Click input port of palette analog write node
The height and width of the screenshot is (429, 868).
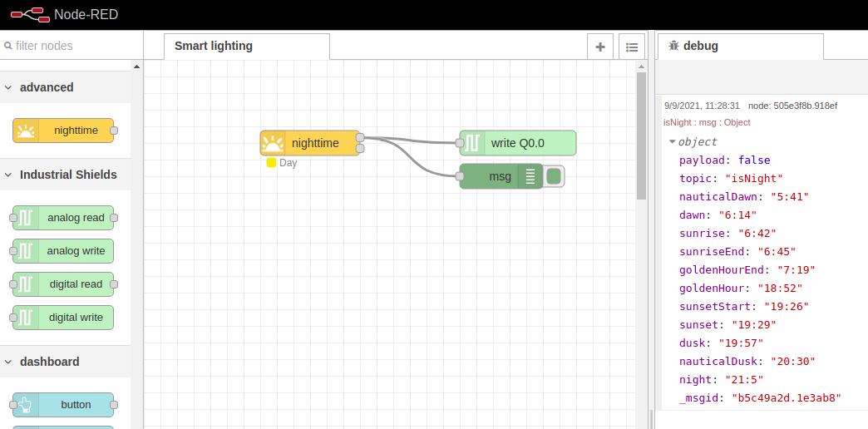[x=13, y=251]
